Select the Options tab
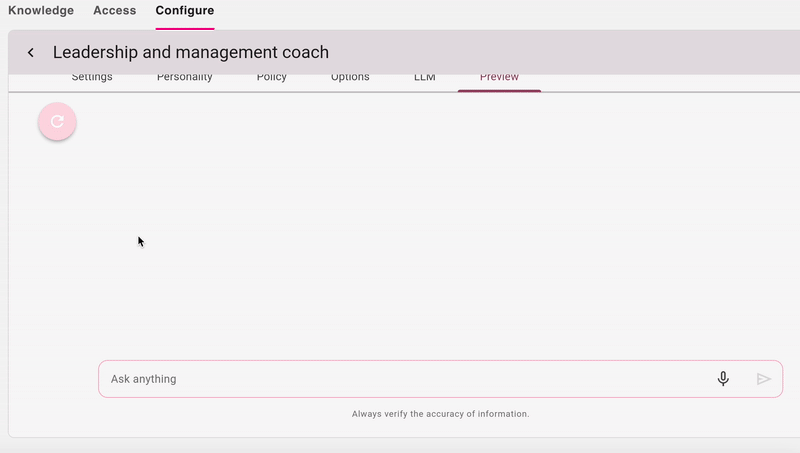This screenshot has width=800, height=453. click(350, 79)
